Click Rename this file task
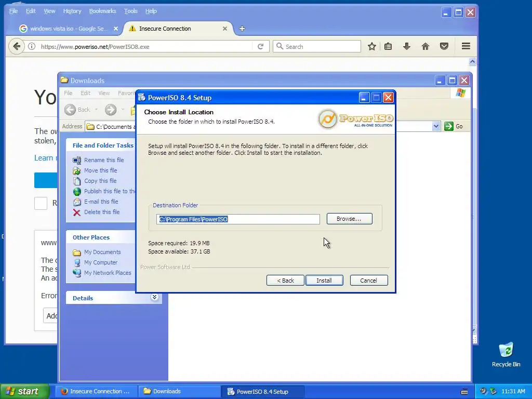Viewport: 532px width, 399px height. point(104,160)
